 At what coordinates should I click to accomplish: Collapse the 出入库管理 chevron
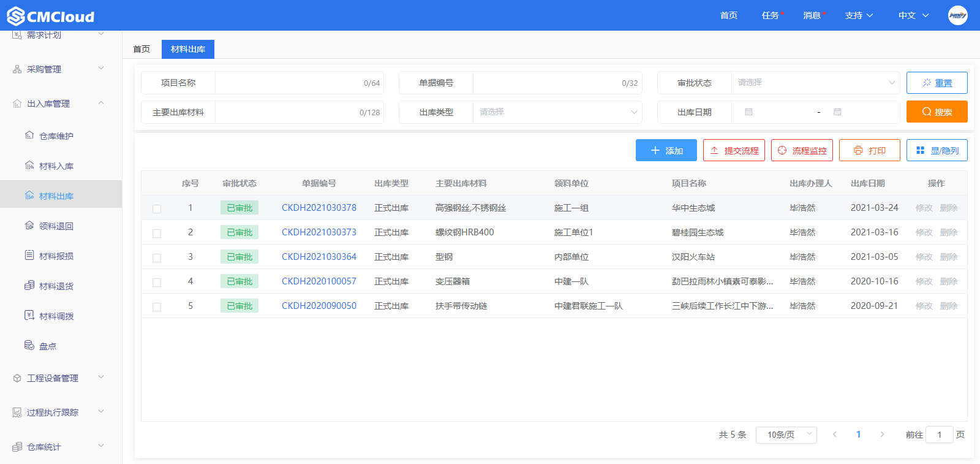tap(101, 102)
